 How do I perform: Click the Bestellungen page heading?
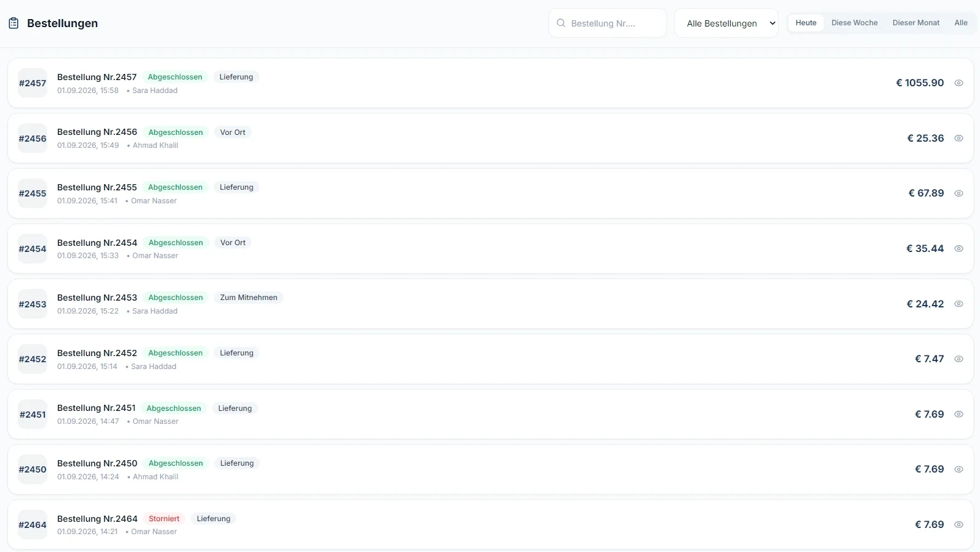tap(62, 23)
